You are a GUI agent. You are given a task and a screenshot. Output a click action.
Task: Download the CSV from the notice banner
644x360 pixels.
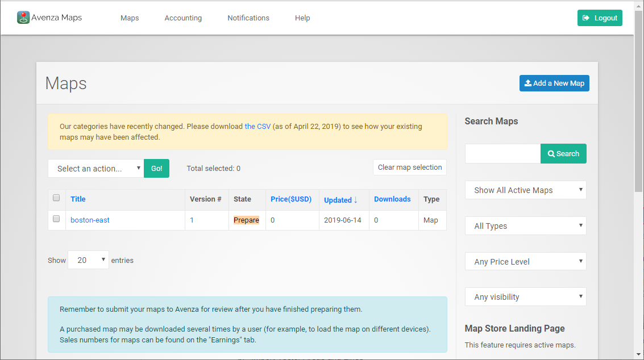[258, 126]
